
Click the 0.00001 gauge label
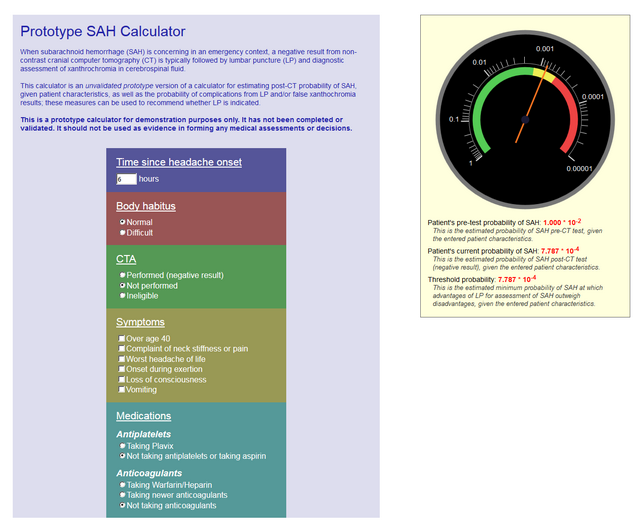(x=579, y=169)
